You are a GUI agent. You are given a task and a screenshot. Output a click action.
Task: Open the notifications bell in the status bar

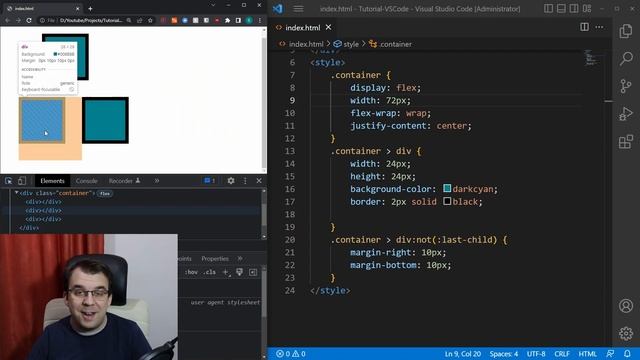(x=627, y=354)
